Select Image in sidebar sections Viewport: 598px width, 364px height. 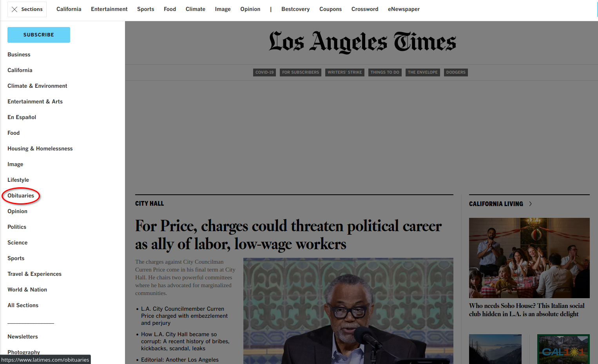[x=15, y=164]
